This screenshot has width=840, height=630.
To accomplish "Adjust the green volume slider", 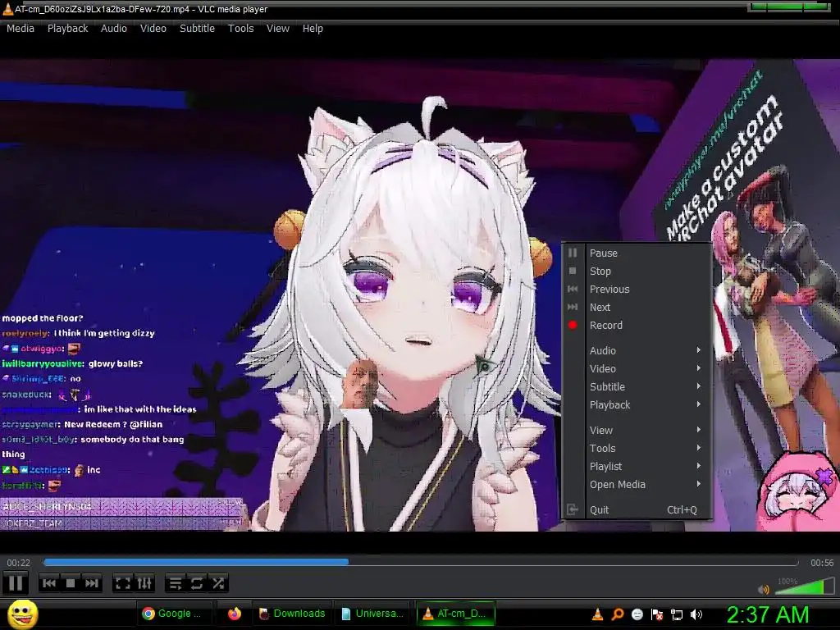I will 805,586.
